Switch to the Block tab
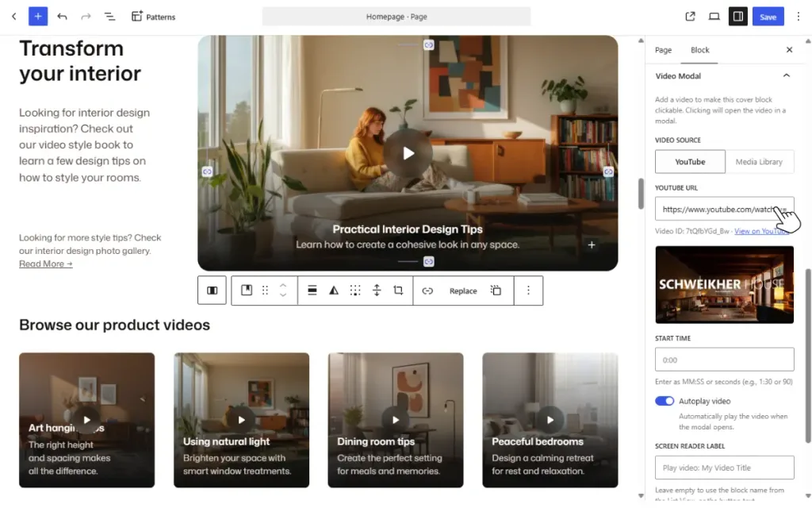 [x=699, y=50]
